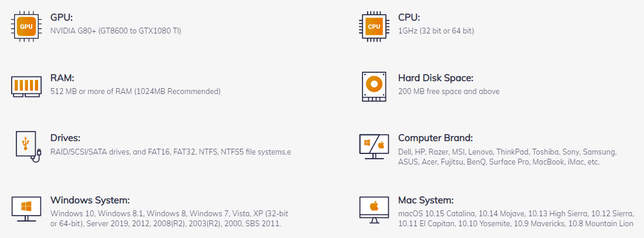
Task: Select the Computer Brand: heading
Action: pos(435,138)
